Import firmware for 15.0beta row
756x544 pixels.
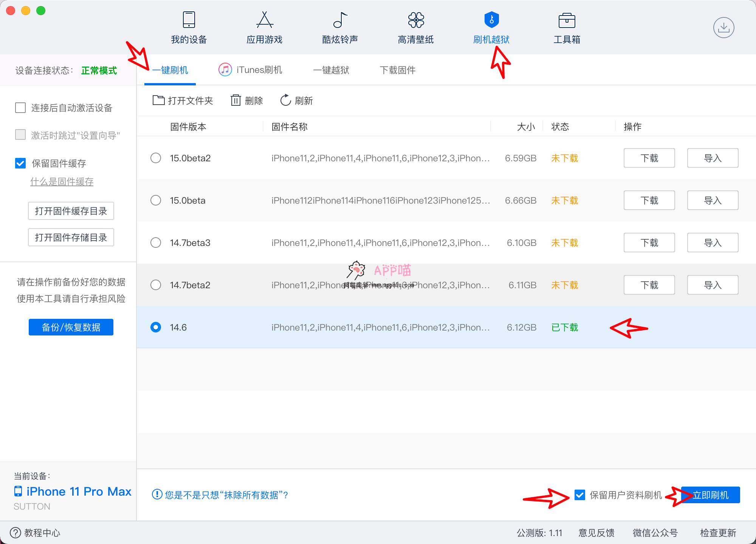(x=713, y=200)
